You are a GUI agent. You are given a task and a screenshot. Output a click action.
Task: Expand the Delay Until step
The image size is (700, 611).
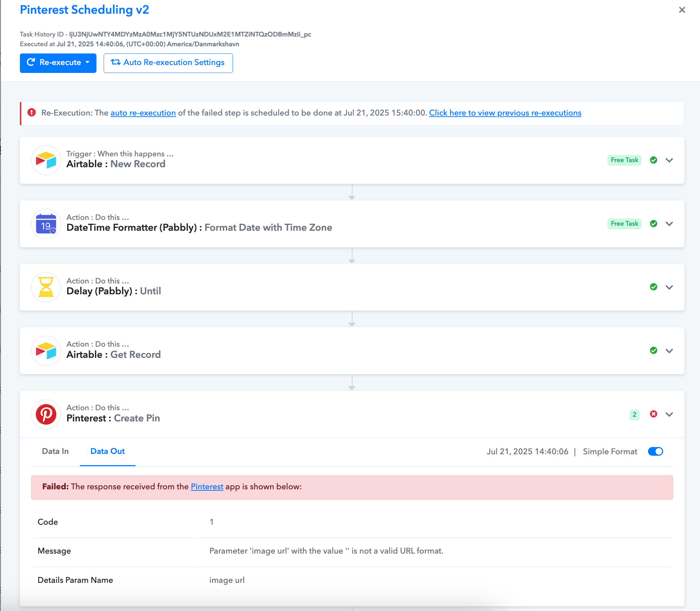point(669,287)
